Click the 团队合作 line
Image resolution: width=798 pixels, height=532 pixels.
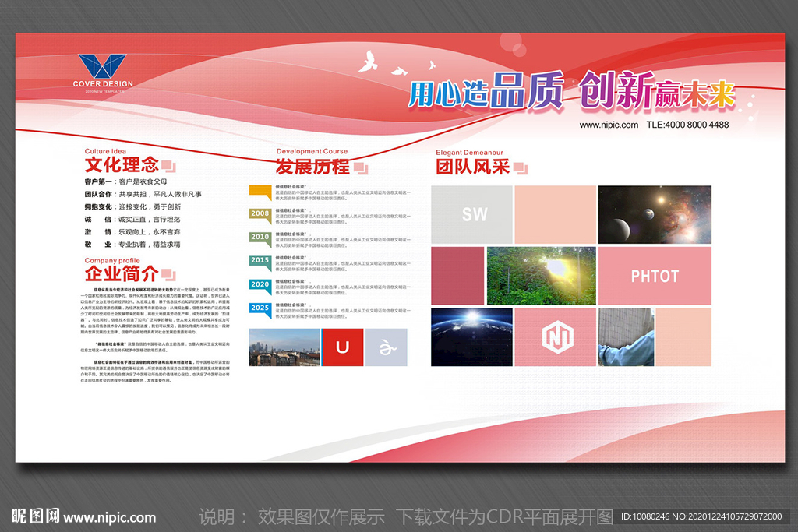point(143,194)
